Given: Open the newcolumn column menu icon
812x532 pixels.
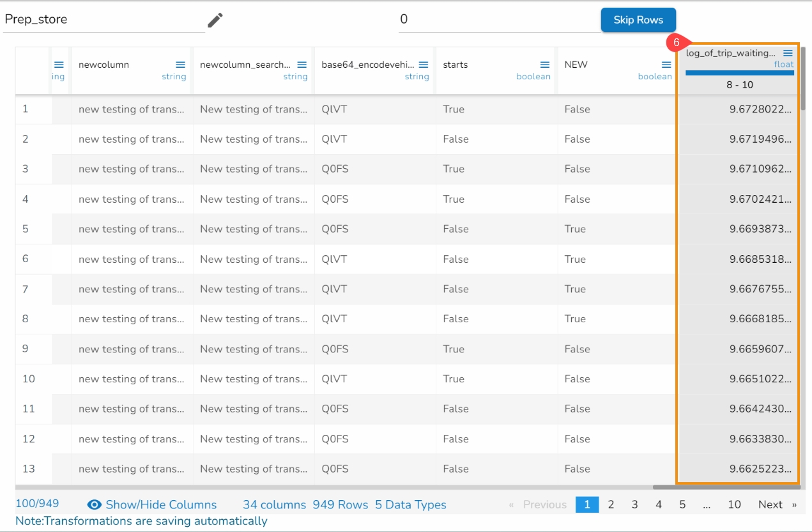Looking at the screenshot, I should [x=180, y=65].
